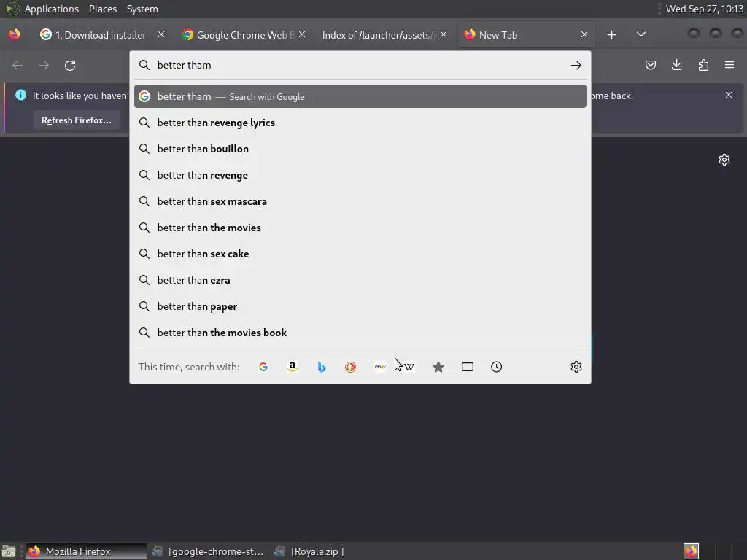Choose the 'better than paper' suggestion

click(360, 306)
